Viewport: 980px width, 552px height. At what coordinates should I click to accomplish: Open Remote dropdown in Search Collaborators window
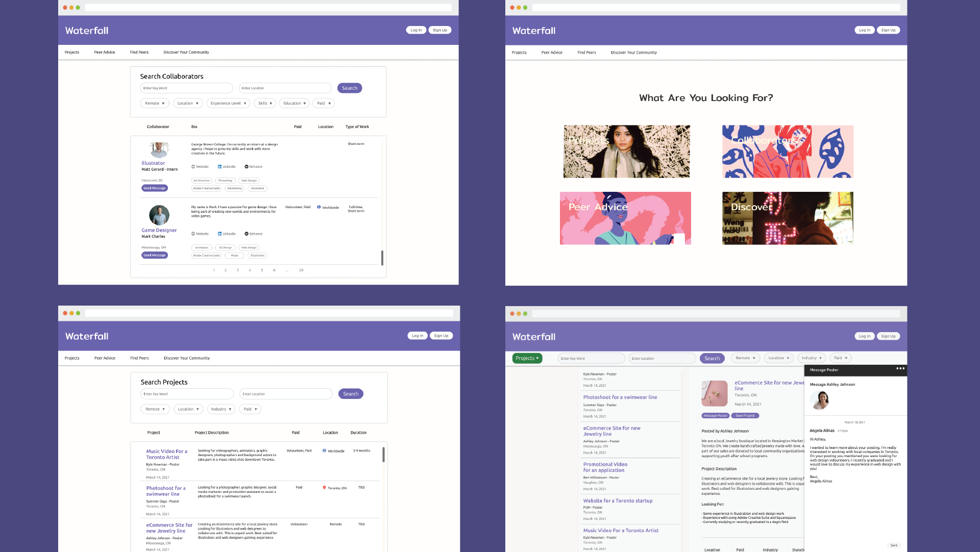tap(155, 103)
